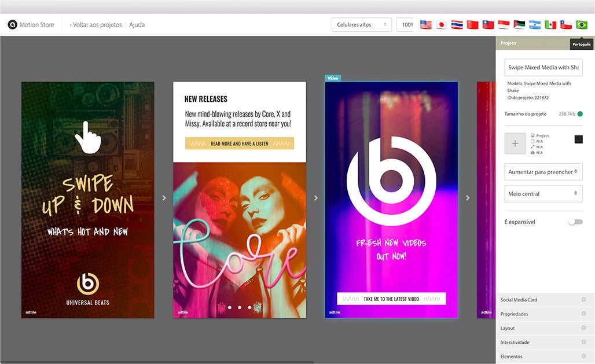Viewport: 595px width, 364px height.
Task: Open the Celulares altos device dropdown
Action: tap(362, 25)
